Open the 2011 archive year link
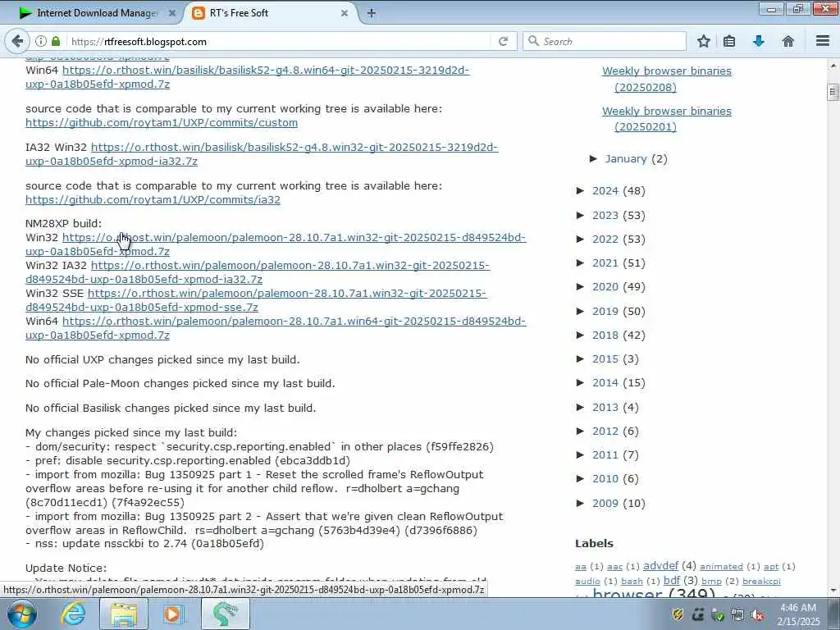 [605, 454]
